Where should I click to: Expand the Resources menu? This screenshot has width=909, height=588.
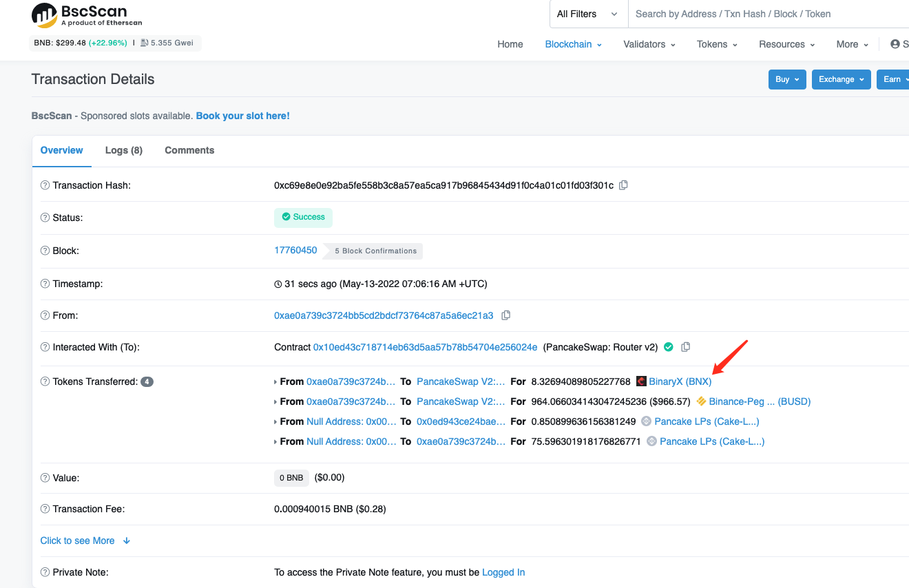786,44
